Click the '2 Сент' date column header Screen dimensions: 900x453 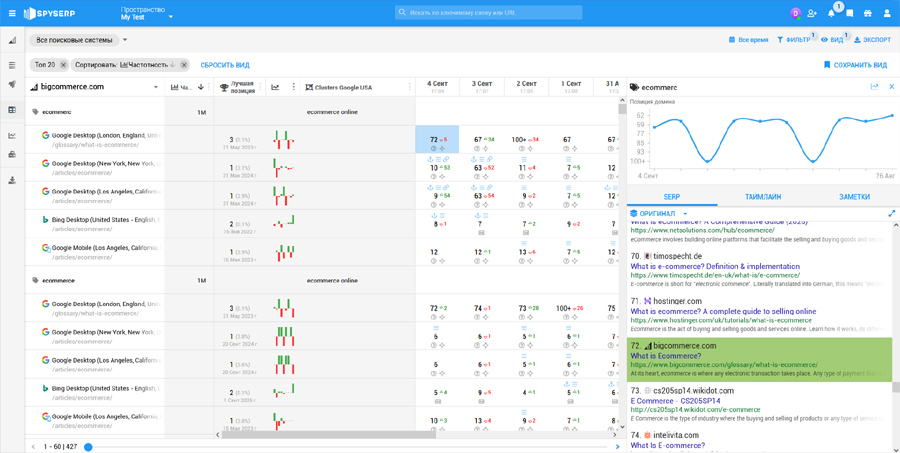(x=526, y=87)
